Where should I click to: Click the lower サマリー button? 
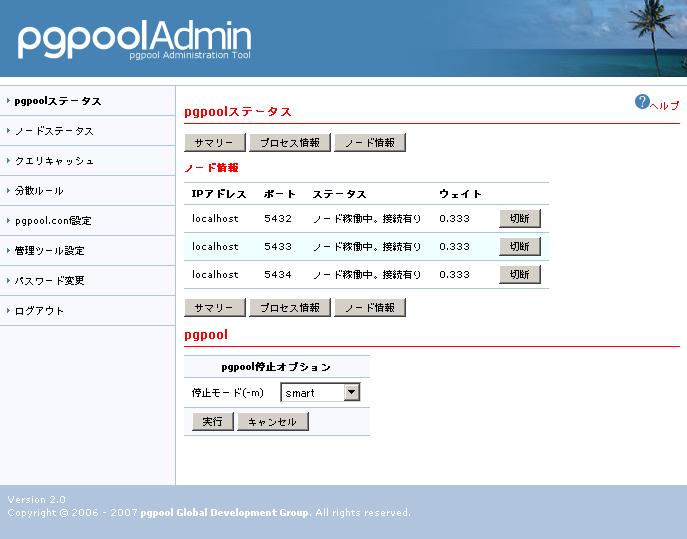pos(215,308)
